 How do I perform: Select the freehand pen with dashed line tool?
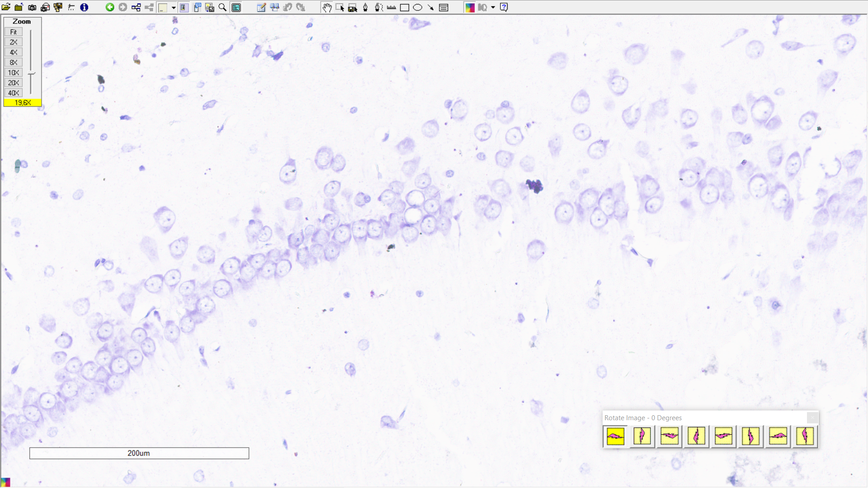tap(378, 7)
